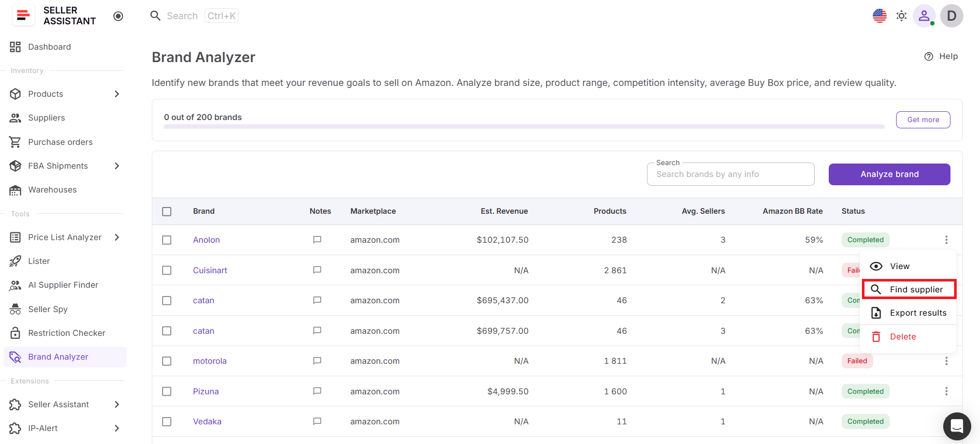This screenshot has height=444, width=980.
Task: Check the motorola row checkbox
Action: (167, 361)
